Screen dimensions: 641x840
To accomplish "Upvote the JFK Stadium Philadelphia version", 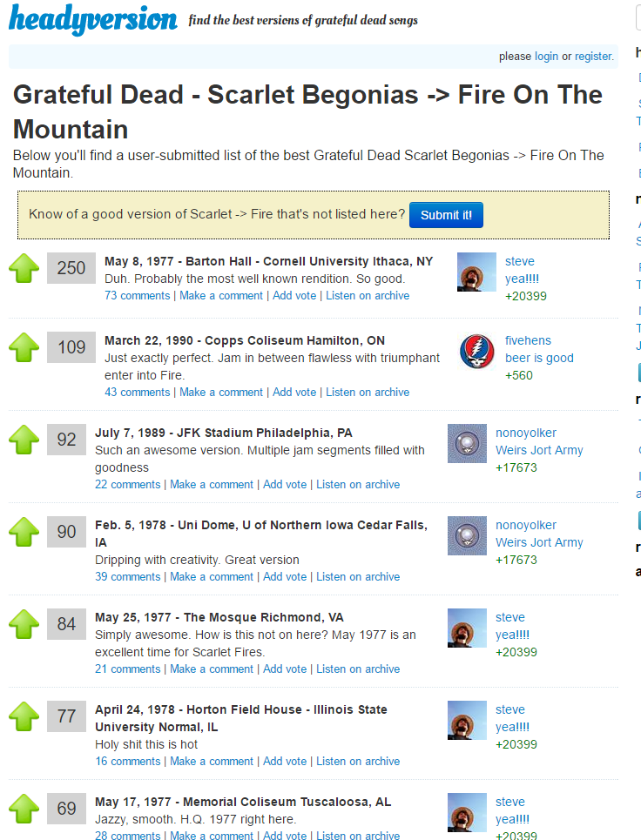I will (24, 440).
